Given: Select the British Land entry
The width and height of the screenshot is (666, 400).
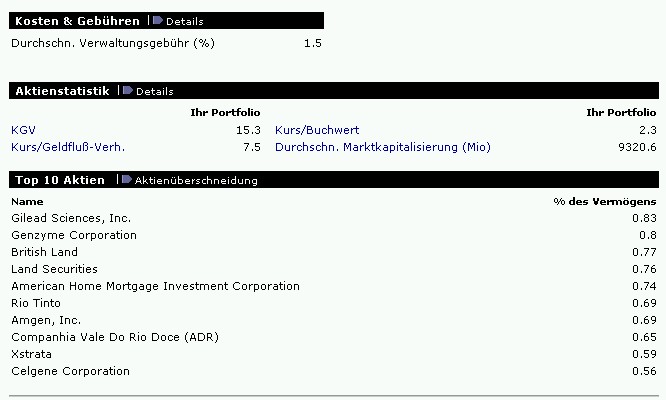Looking at the screenshot, I should click(x=44, y=252).
